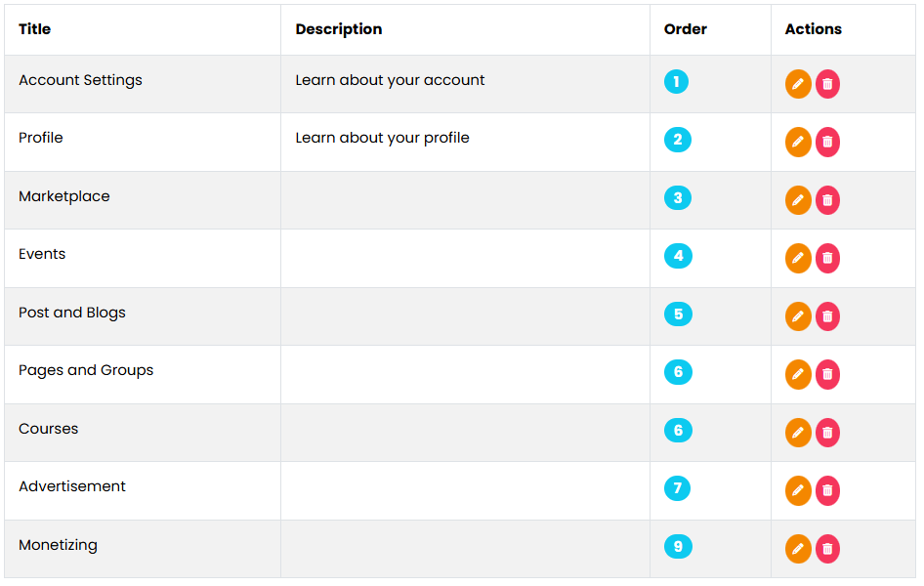
Task: Click the edit pencil for Profile
Action: [798, 142]
